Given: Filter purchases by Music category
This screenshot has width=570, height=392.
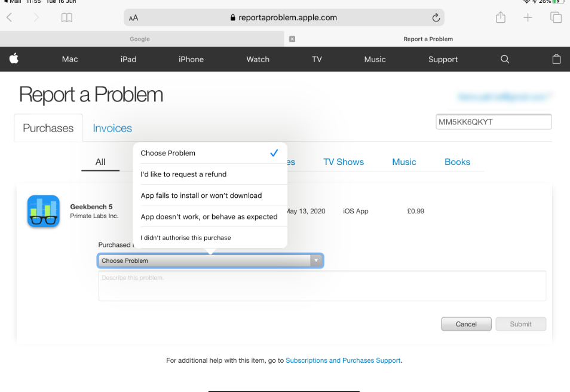Looking at the screenshot, I should coord(404,162).
